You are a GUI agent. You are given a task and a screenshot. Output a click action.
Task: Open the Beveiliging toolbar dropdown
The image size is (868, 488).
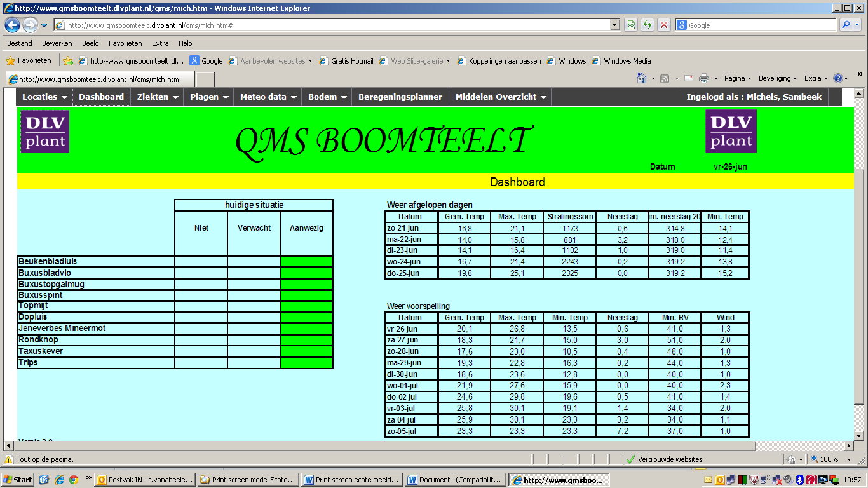point(778,78)
